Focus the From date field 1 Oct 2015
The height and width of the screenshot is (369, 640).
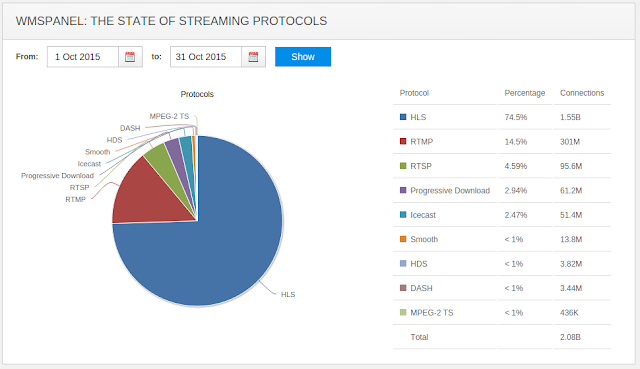(83, 57)
